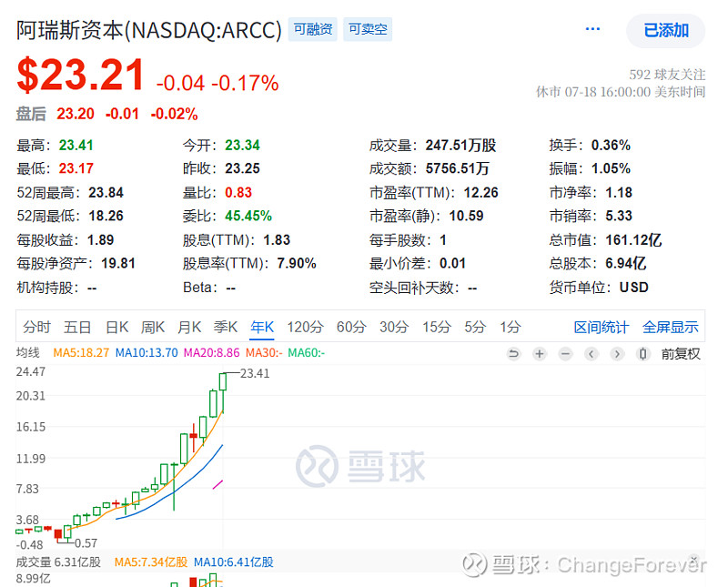Click the after-hours price 23.20
Viewport: 728px width, 587px height.
tap(76, 114)
